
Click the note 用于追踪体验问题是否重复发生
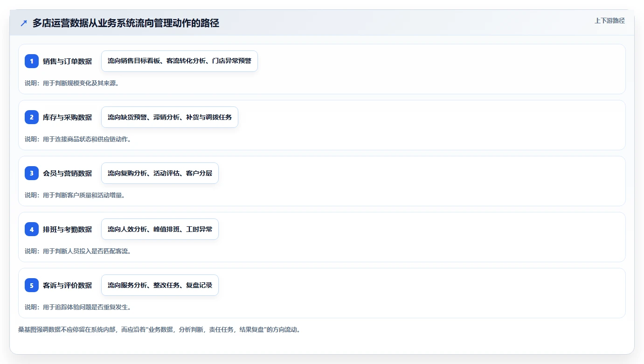pyautogui.click(x=78, y=307)
